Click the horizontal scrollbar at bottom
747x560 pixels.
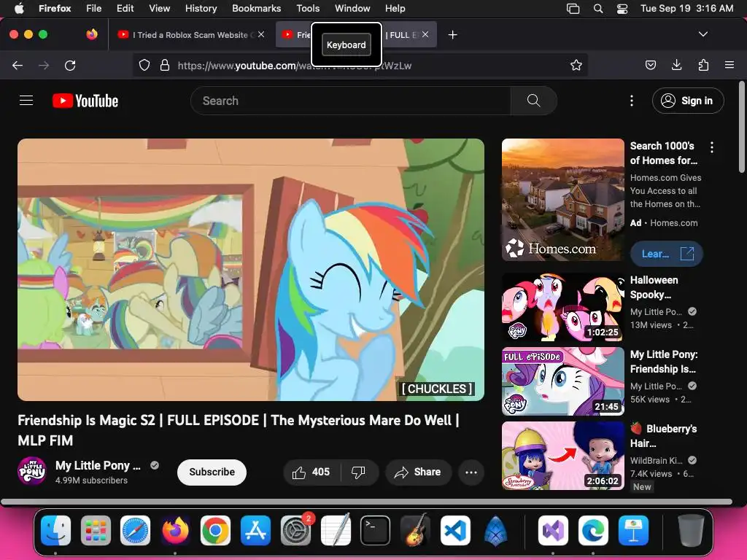pyautogui.click(x=366, y=502)
